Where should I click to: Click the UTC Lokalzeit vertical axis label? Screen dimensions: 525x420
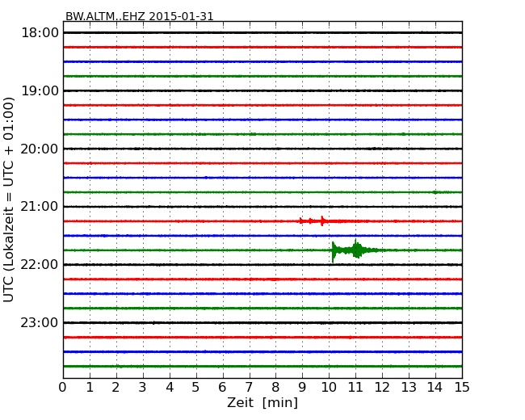tap(9, 199)
